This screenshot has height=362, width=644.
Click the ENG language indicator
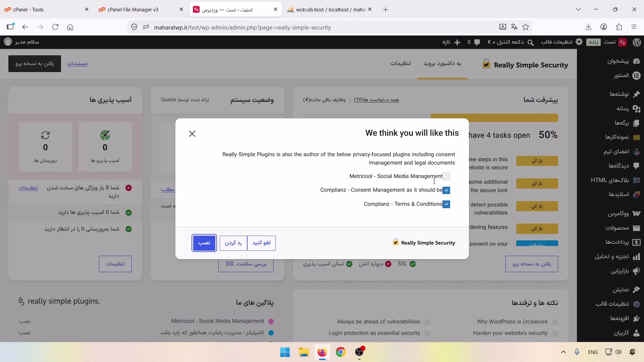click(x=593, y=352)
